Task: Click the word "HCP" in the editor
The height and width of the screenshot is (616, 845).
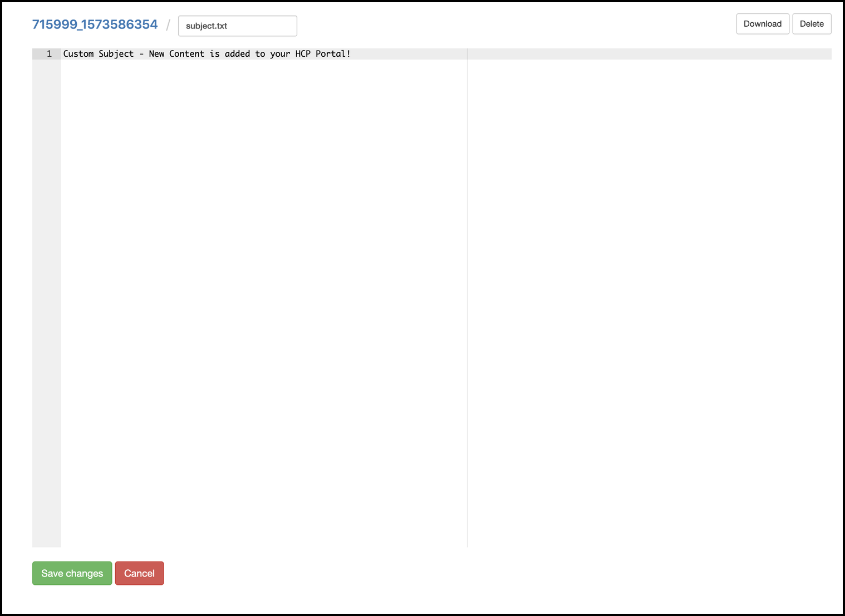Action: (x=303, y=54)
